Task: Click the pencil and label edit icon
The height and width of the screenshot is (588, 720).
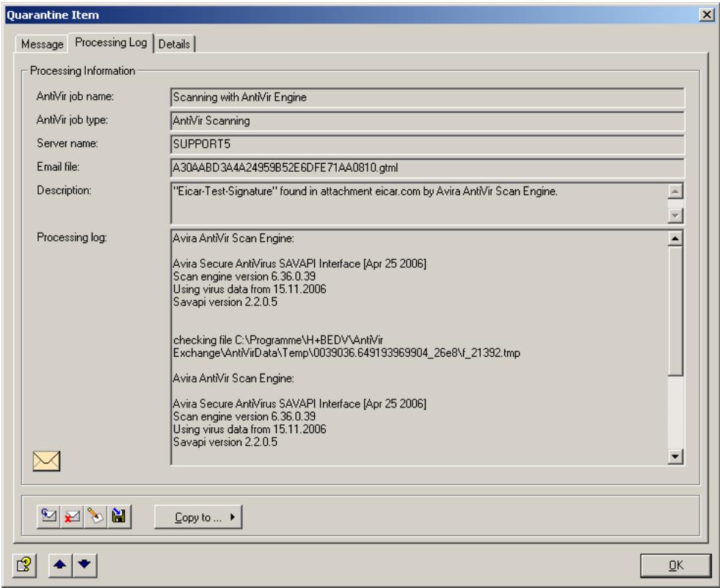Action: tap(95, 517)
